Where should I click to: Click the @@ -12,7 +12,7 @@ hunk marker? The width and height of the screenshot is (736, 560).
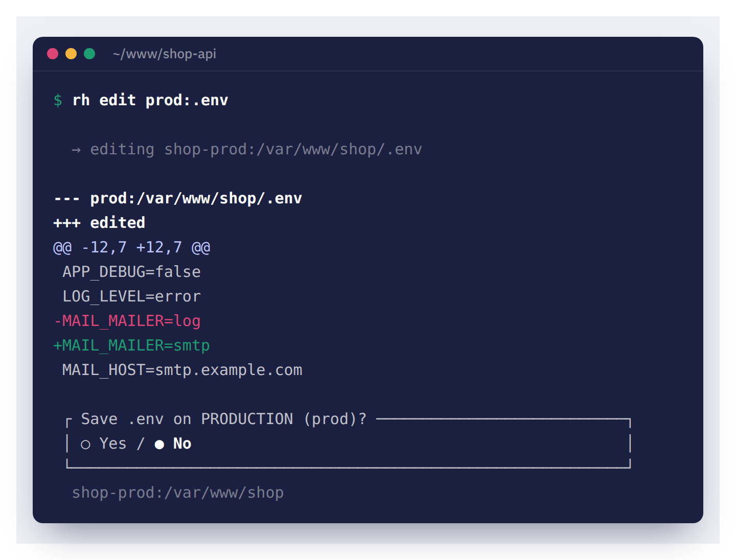132,247
